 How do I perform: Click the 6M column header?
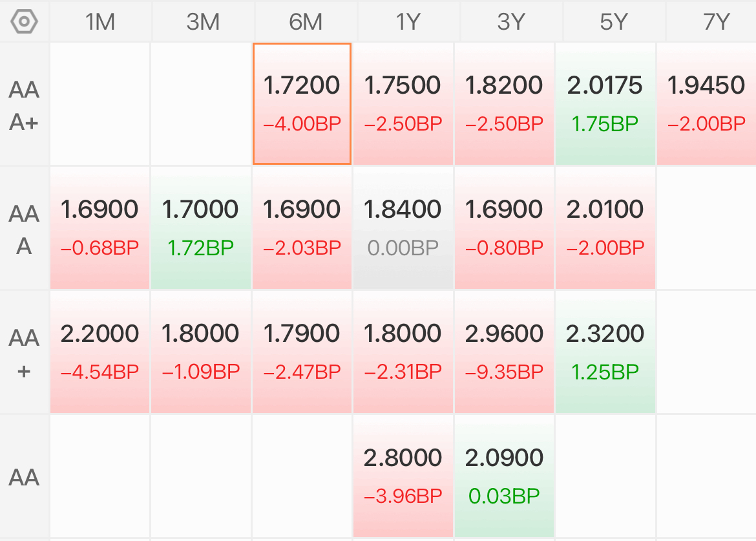click(306, 22)
